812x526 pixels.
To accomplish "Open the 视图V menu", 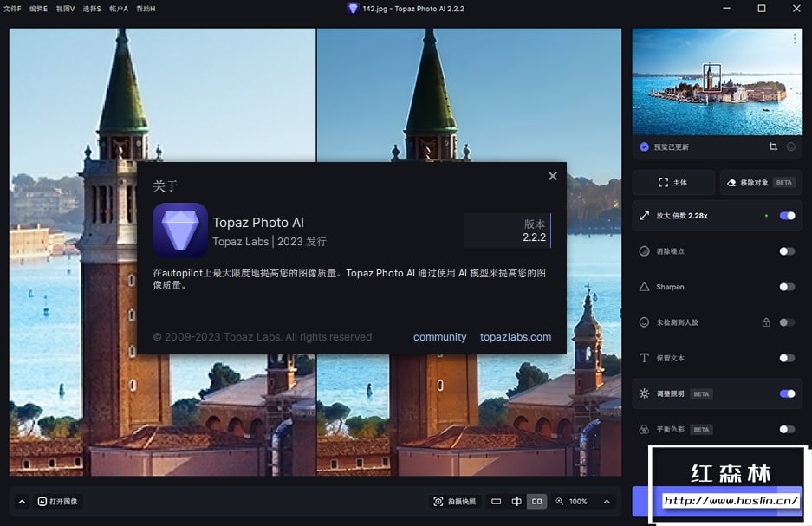I will tap(65, 9).
